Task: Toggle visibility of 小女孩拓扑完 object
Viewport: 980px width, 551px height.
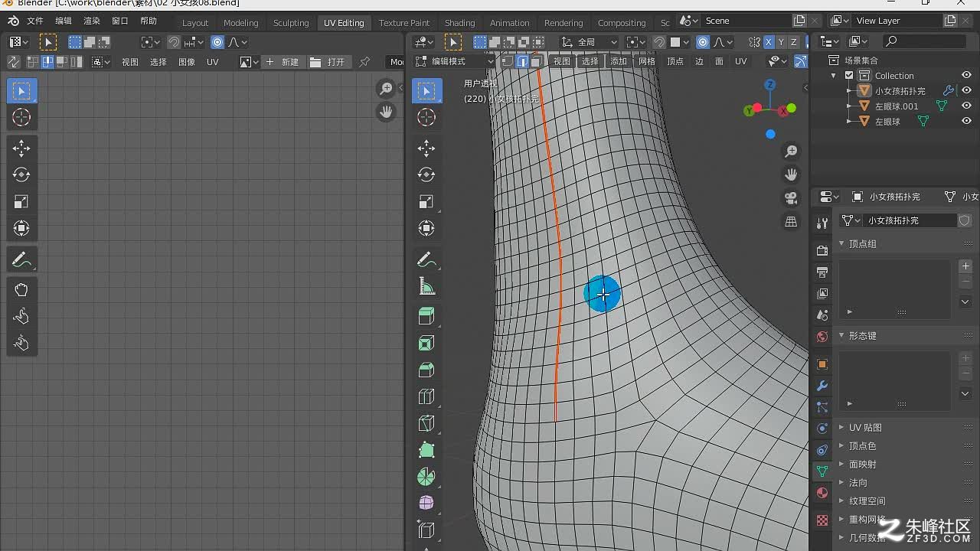Action: 966,90
